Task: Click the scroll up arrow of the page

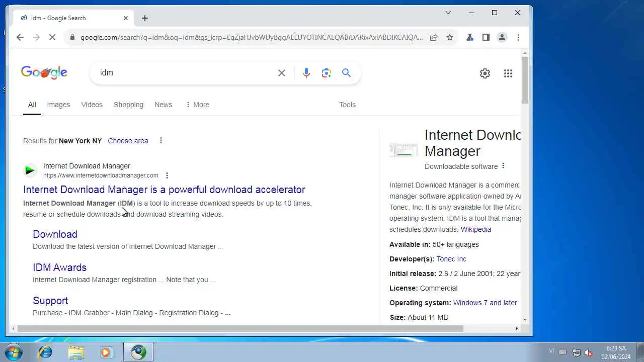Action: 525,52
